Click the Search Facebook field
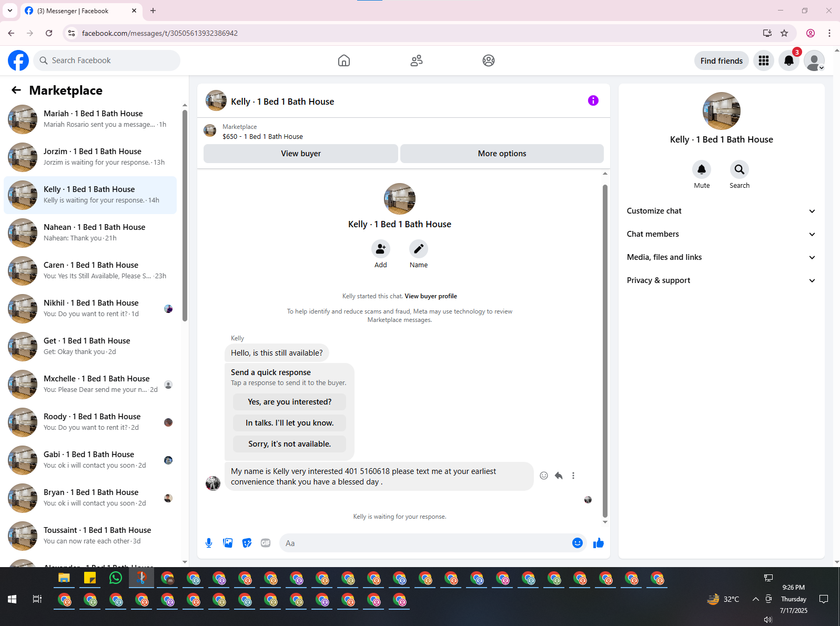 [x=107, y=60]
